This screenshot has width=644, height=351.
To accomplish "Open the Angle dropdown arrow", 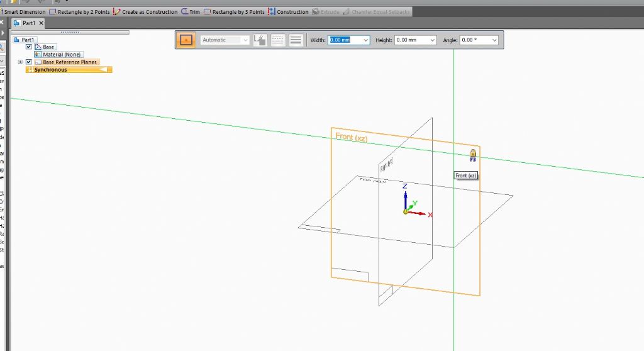I will point(494,40).
